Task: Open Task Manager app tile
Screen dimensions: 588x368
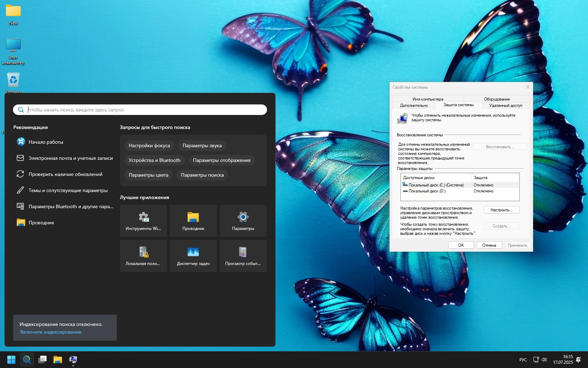Action: point(193,256)
